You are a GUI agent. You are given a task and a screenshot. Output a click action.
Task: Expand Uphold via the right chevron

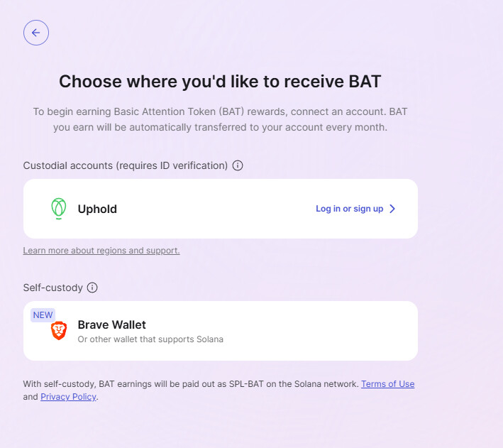click(393, 209)
